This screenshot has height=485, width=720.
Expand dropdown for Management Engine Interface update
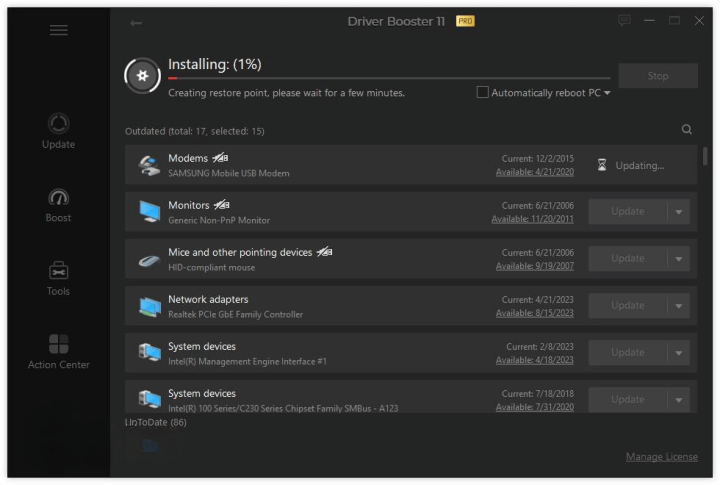pyautogui.click(x=679, y=353)
